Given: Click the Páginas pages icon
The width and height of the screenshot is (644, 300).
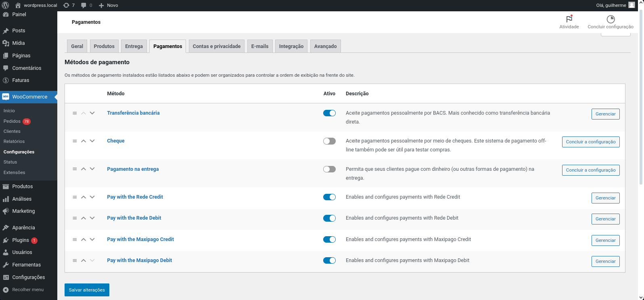Looking at the screenshot, I should click(x=6, y=56).
